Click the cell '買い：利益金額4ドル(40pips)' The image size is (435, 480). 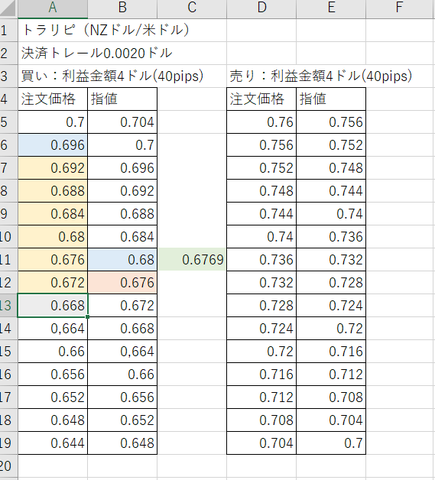click(112, 76)
